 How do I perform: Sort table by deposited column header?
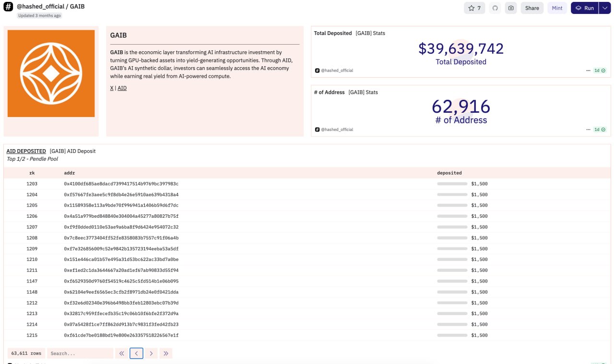(449, 173)
